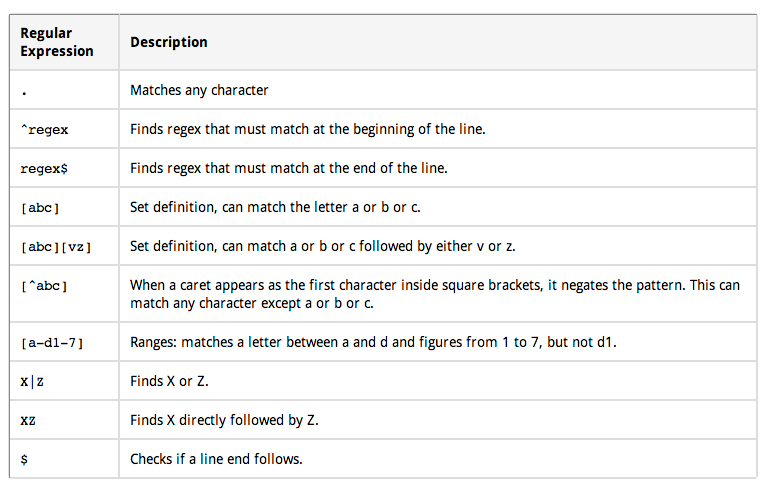Screen dimensions: 763x494
Task: Click the "Regular Expression" column header
Action: click(57, 42)
